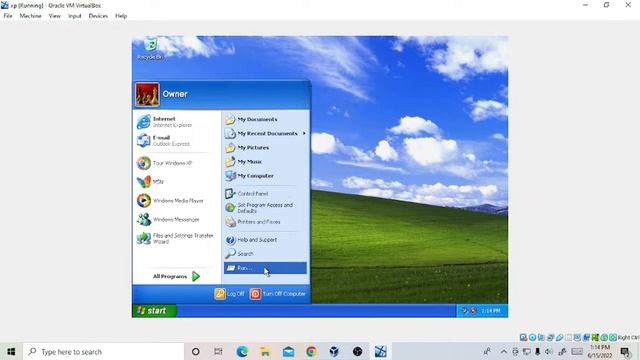Open VirtualBox Devices menu
Image resolution: width=640 pixels, height=360 pixels.
pyautogui.click(x=98, y=16)
